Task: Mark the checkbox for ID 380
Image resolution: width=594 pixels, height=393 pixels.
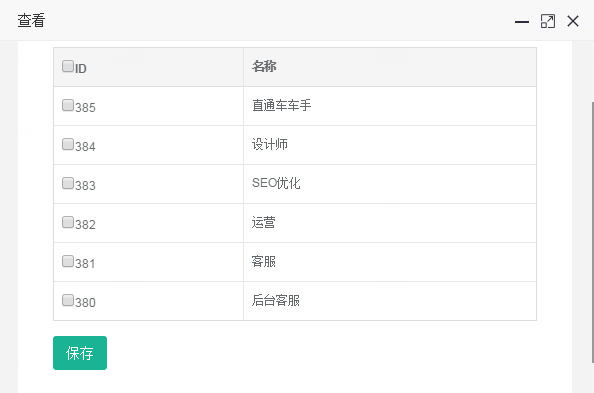Action: click(68, 300)
